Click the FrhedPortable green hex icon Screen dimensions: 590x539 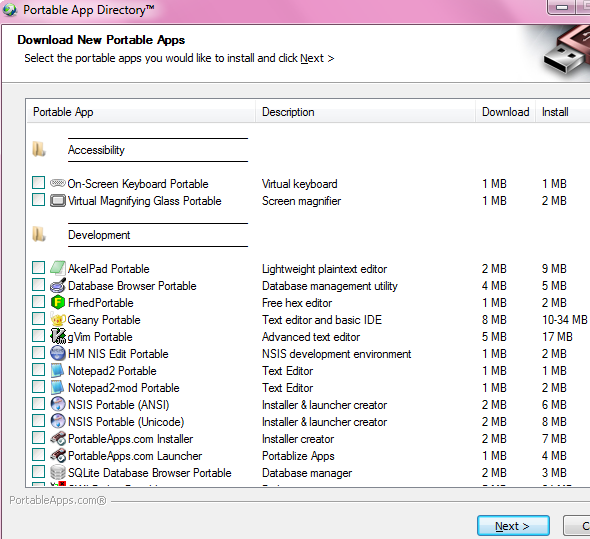(x=58, y=302)
